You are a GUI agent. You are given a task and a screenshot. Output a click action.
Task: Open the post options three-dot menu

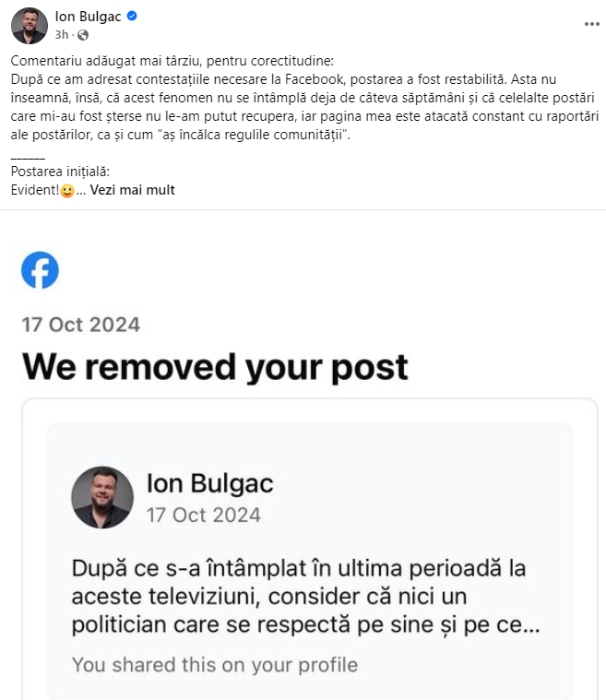pos(591,24)
